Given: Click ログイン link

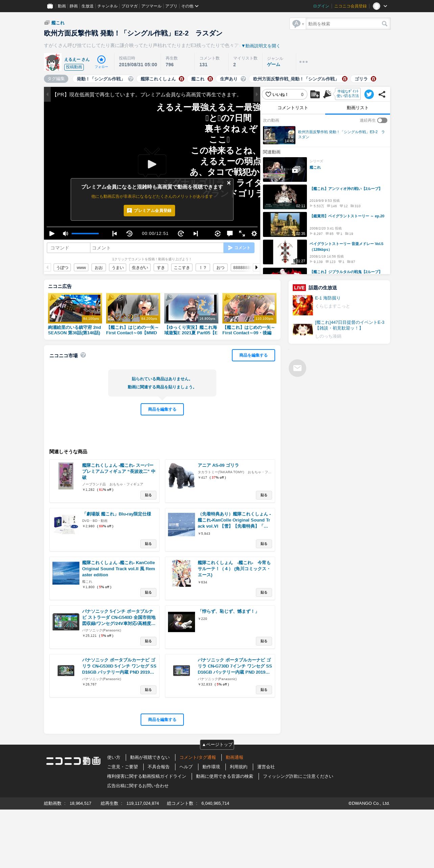Looking at the screenshot, I should click(x=321, y=6).
